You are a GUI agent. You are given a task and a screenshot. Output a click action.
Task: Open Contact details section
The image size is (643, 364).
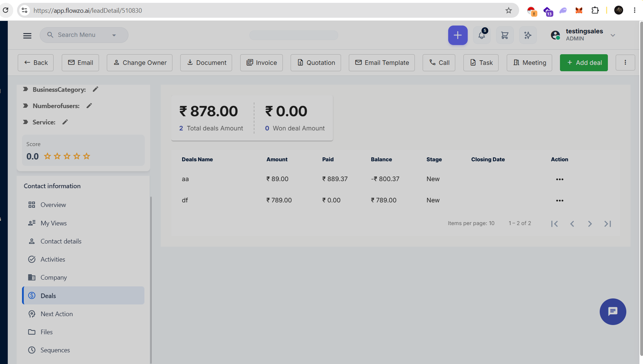(x=83, y=241)
